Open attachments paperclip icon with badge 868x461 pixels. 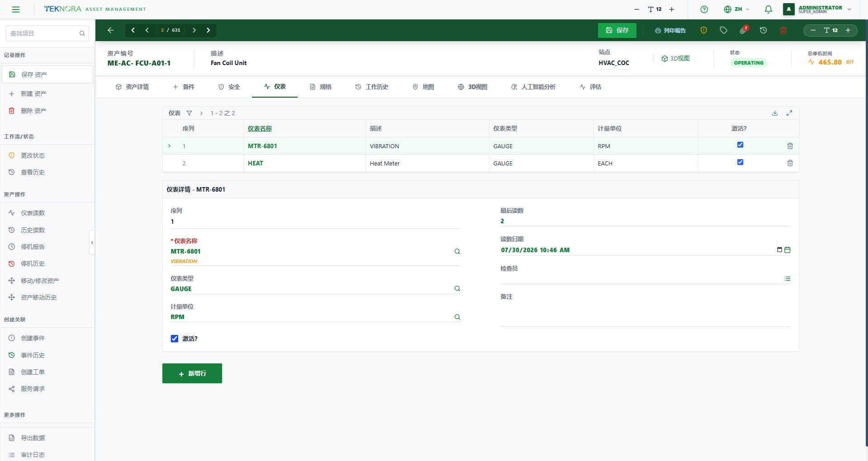click(744, 30)
